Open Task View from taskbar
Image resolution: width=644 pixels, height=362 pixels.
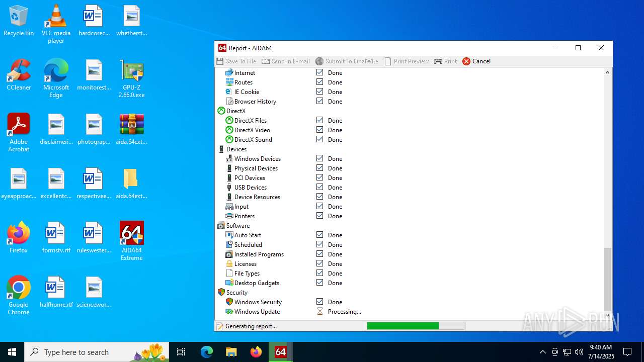(181, 352)
